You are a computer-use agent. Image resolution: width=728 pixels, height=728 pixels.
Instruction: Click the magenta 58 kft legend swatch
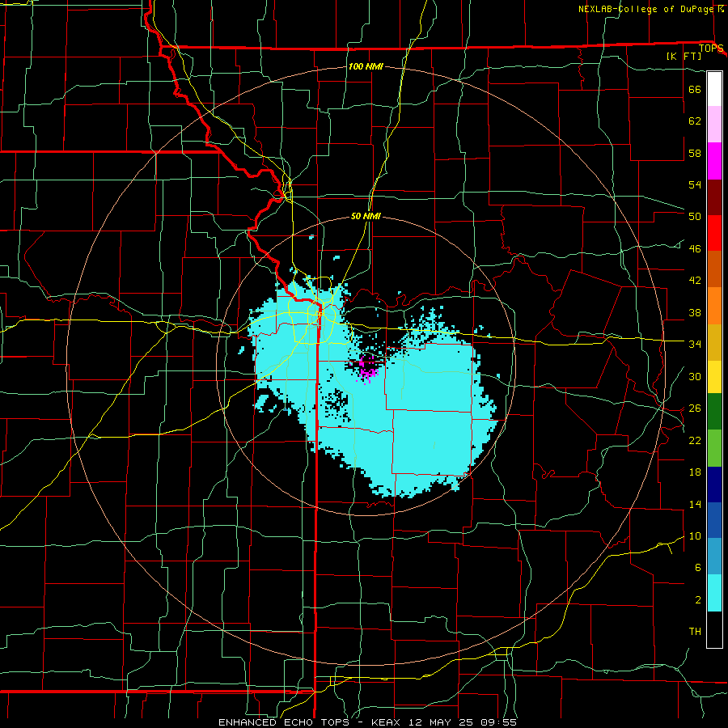[714, 161]
